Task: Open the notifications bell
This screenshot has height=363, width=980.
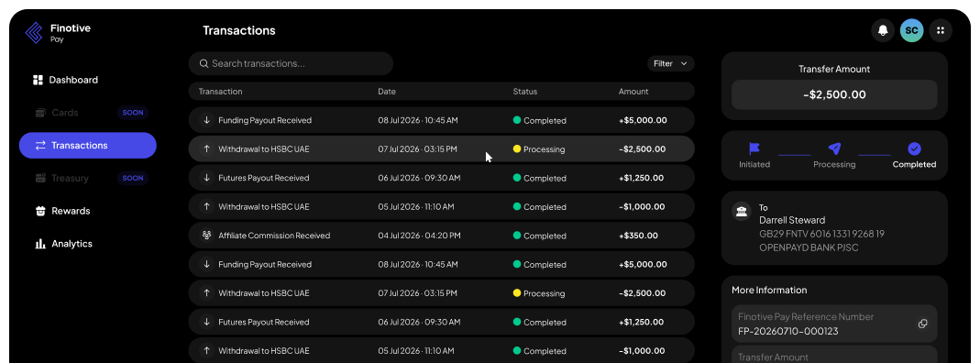Action: [x=883, y=30]
